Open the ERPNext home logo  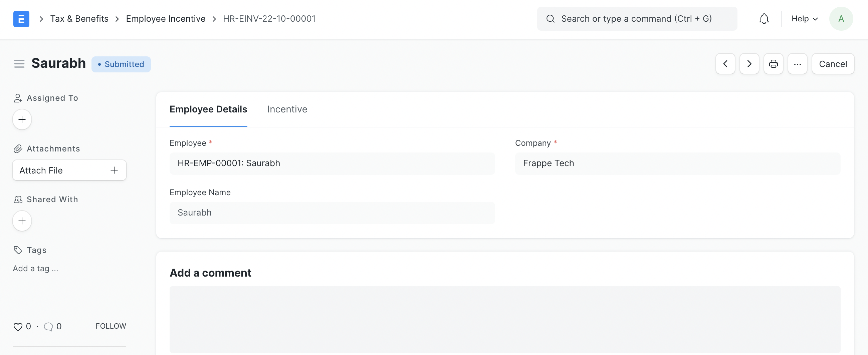[x=21, y=19]
